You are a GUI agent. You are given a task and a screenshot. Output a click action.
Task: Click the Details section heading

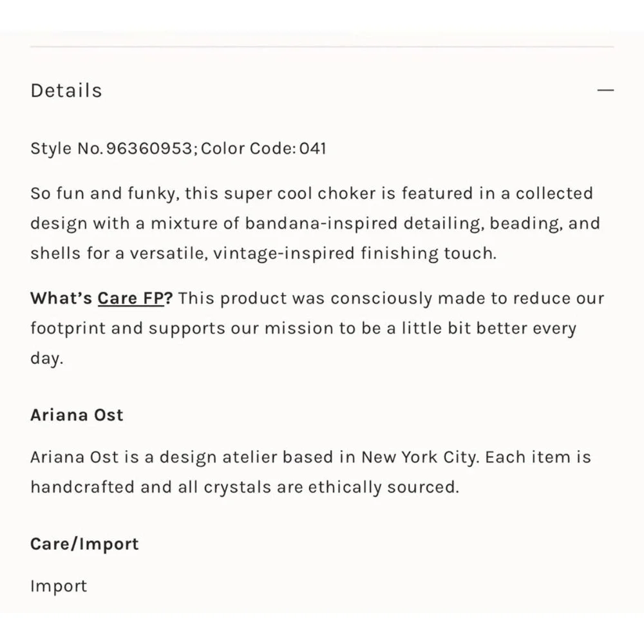point(66,90)
